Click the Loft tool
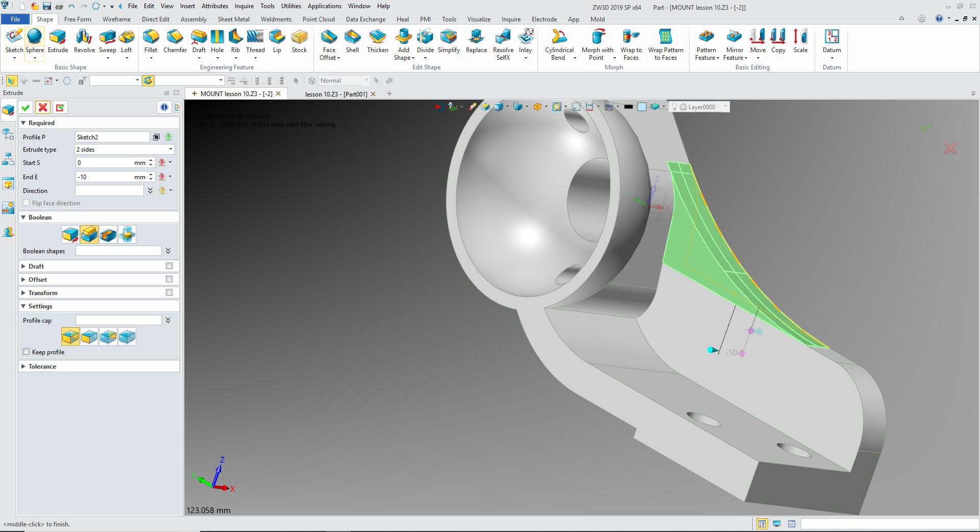Screen dimensions: 980x532 (x=126, y=41)
